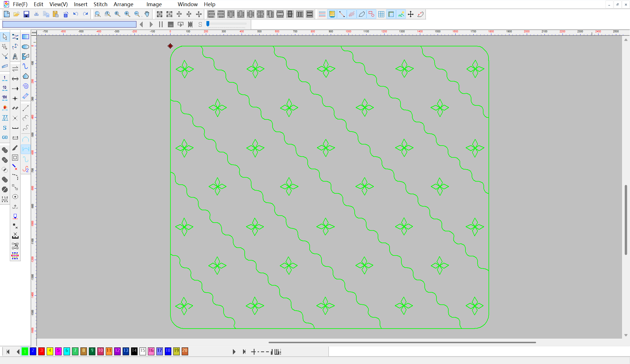This screenshot has height=364, width=630.
Task: Click the 'GO' tool icon
Action: (x=5, y=137)
